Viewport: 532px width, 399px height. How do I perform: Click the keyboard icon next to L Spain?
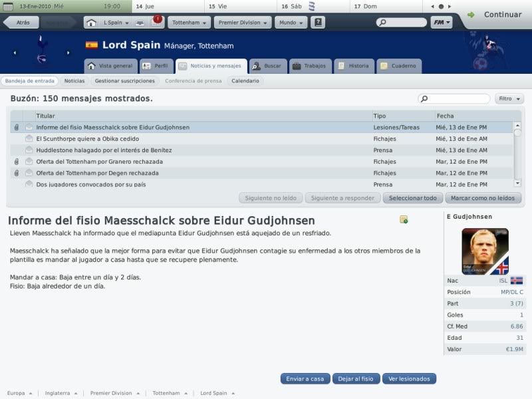click(140, 23)
